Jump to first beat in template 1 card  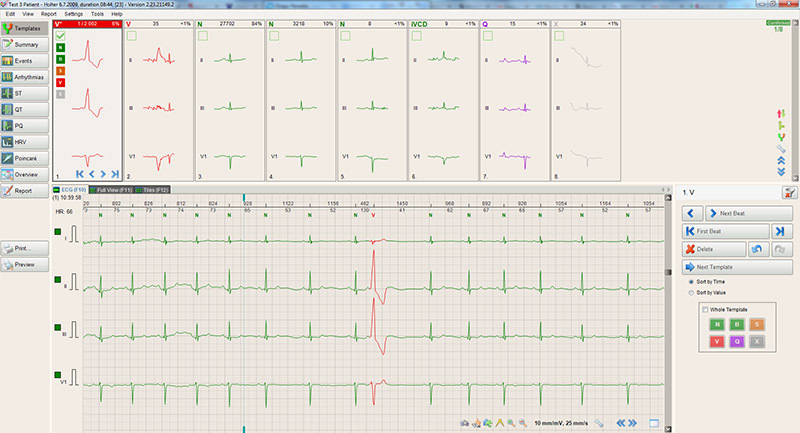click(x=80, y=174)
